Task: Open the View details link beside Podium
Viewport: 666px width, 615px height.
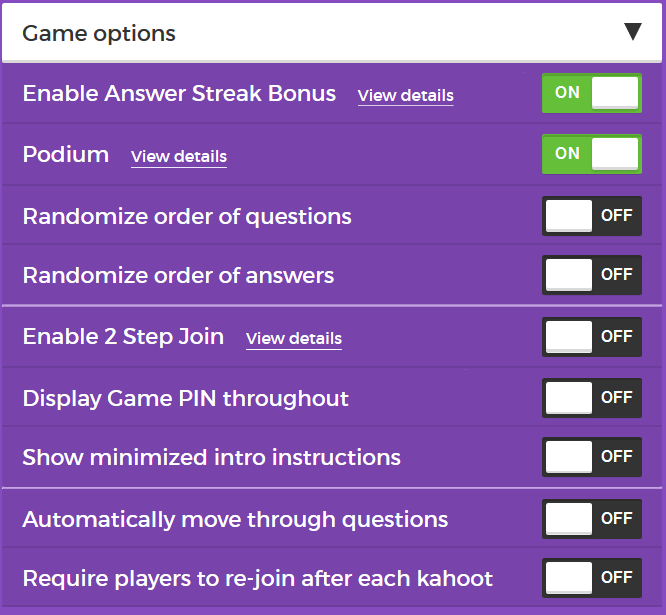Action: point(178,156)
